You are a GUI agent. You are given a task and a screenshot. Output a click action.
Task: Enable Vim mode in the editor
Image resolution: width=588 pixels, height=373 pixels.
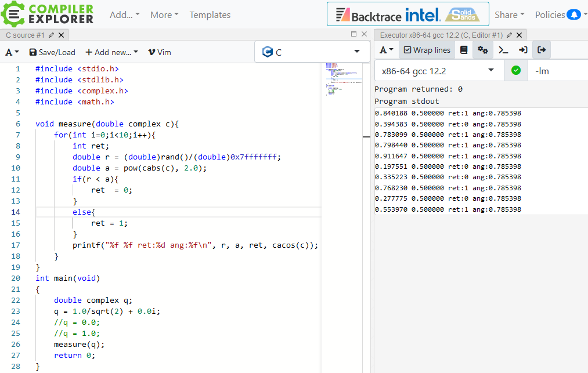(x=159, y=52)
